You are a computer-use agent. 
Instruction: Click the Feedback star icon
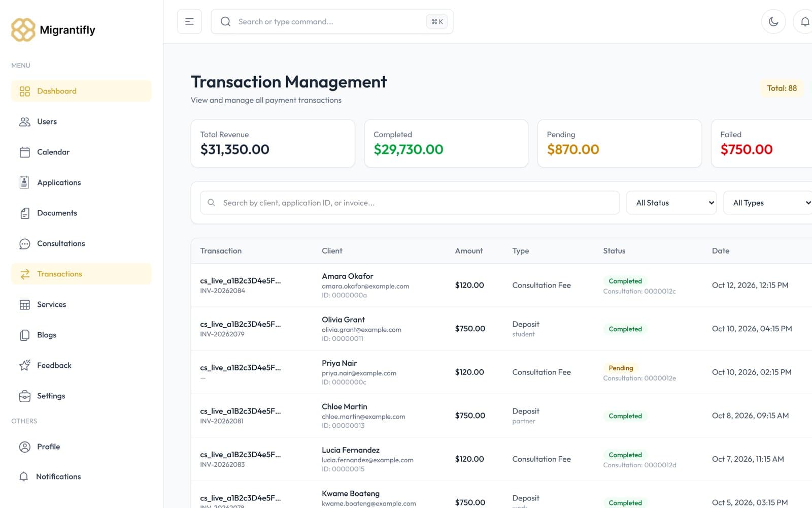[x=24, y=365]
